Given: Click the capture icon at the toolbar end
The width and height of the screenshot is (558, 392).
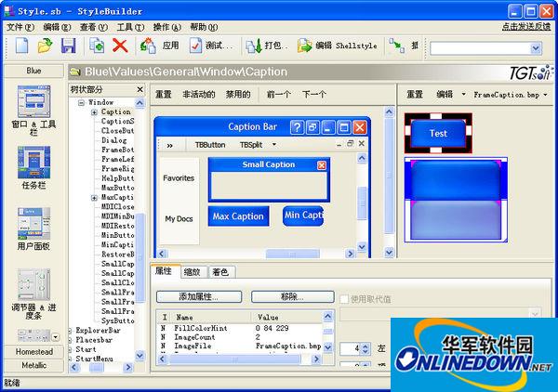Looking at the screenshot, I should tap(396, 46).
